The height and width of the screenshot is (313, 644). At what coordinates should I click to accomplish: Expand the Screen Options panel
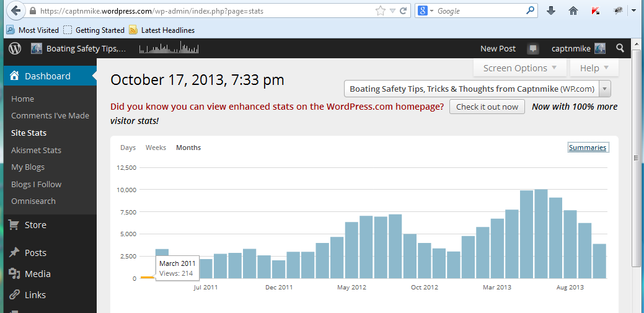point(520,68)
